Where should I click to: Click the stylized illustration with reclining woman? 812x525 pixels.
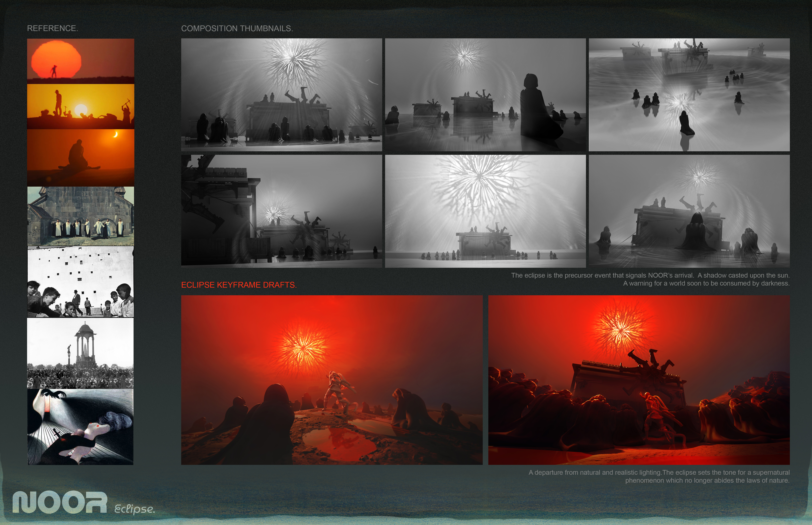click(x=81, y=427)
